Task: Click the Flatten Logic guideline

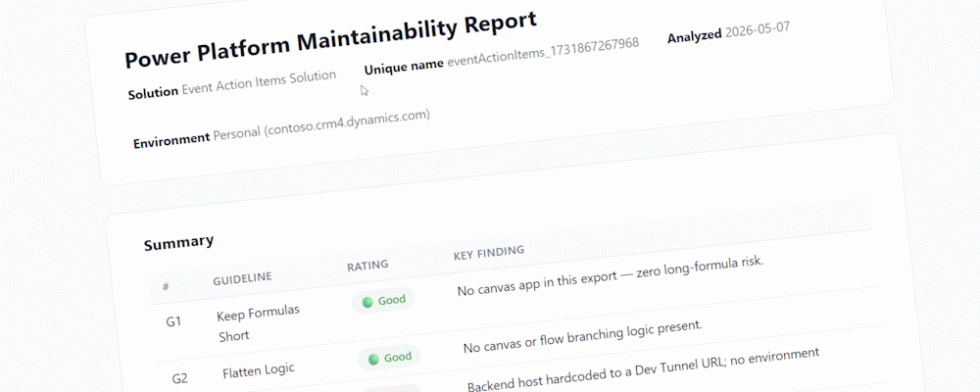Action: (x=258, y=370)
